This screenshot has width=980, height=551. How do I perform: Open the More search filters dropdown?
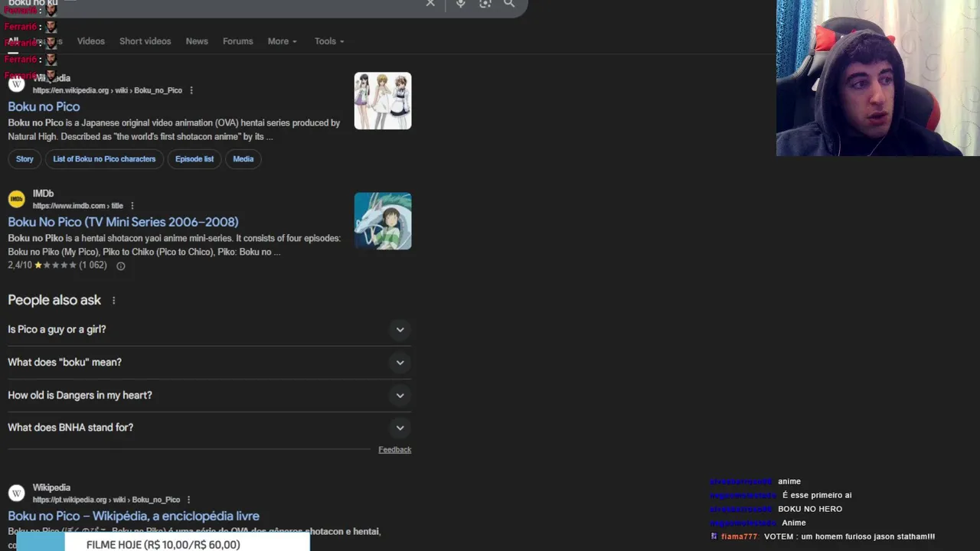pos(282,41)
